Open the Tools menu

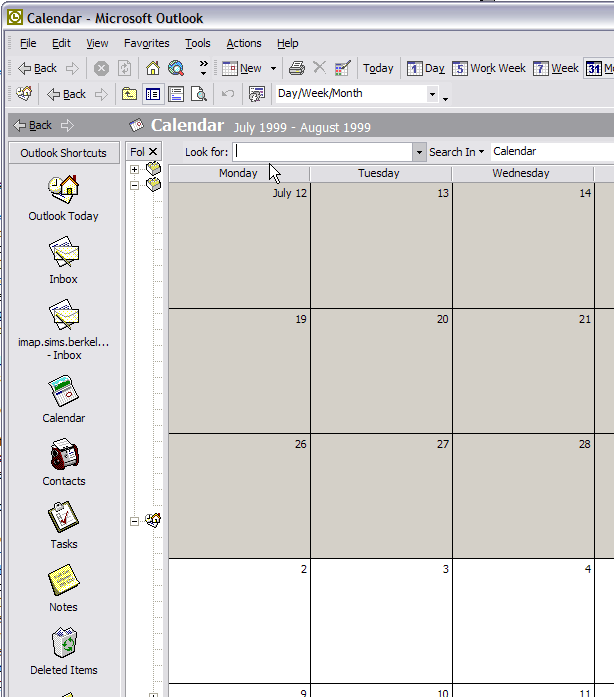[198, 43]
